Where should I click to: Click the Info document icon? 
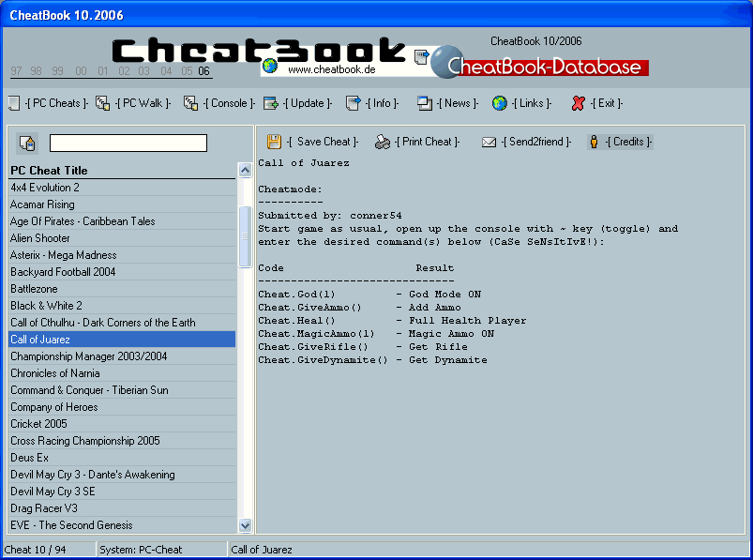(x=353, y=103)
